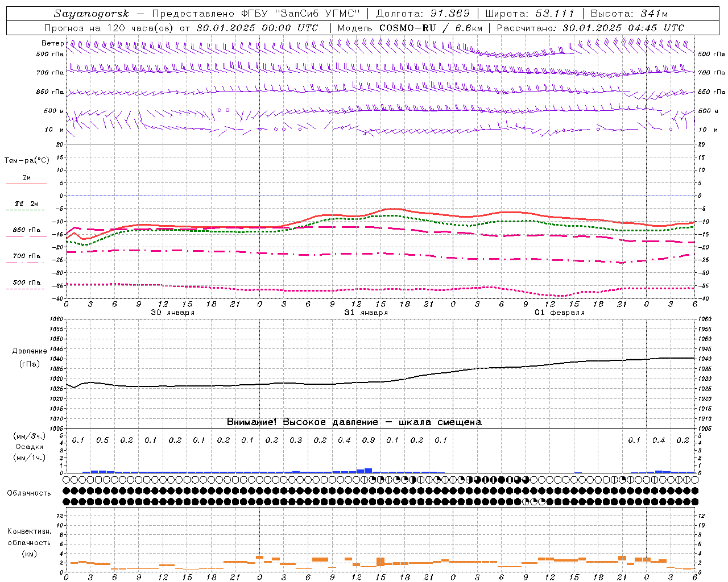Click the '(км)' unit under convective cloudiness
Image resolution: width=728 pixels, height=582 pixels.
(29, 554)
